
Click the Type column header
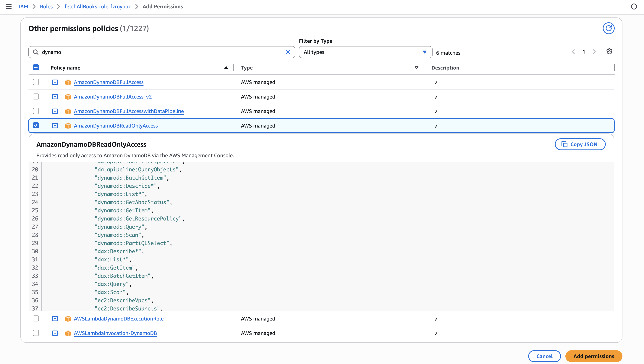click(x=247, y=68)
